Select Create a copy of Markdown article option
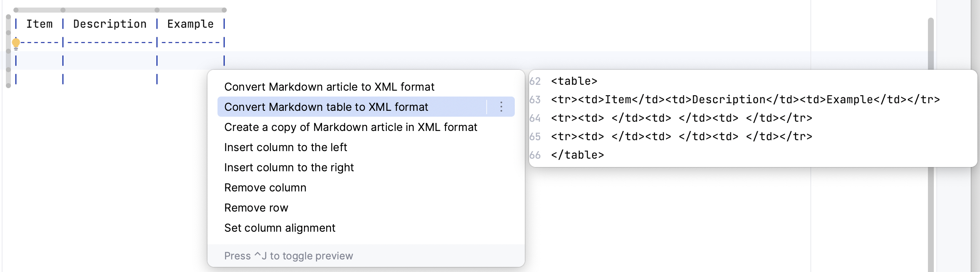The image size is (980, 272). coord(351,127)
